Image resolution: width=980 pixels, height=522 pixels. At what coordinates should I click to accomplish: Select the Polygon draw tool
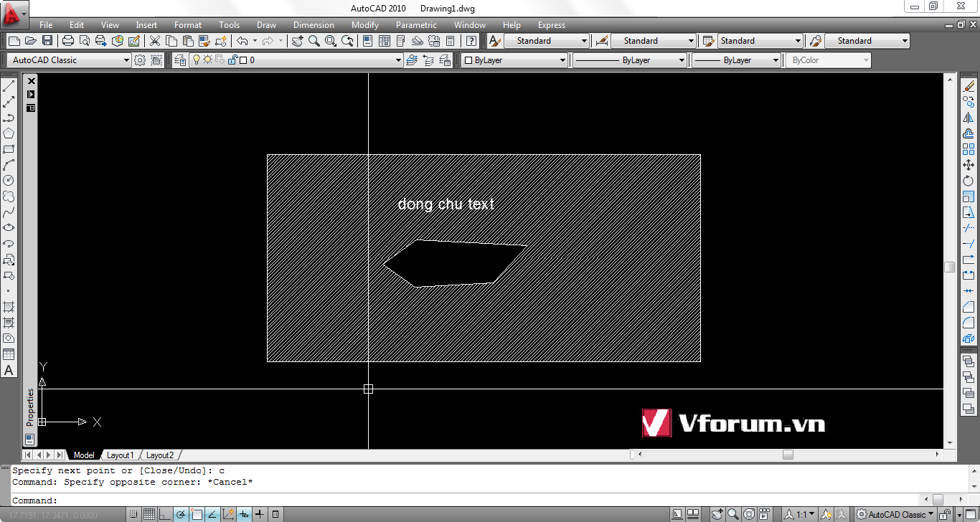tap(9, 133)
